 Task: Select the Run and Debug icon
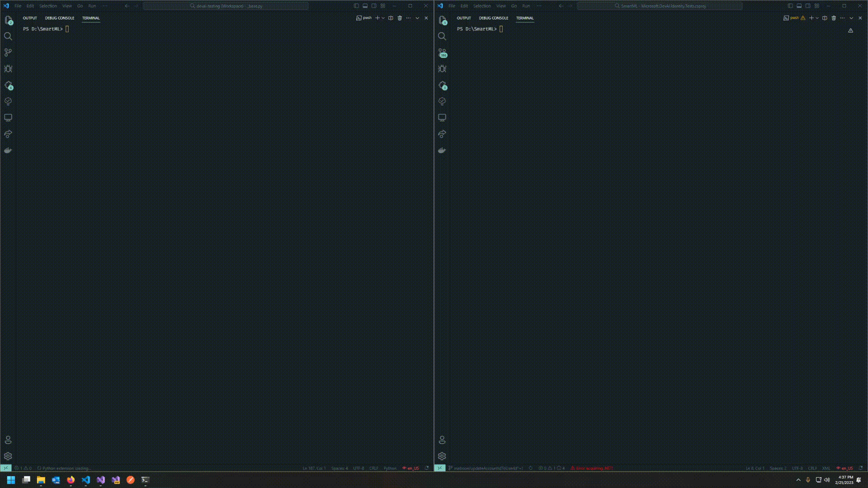8,68
